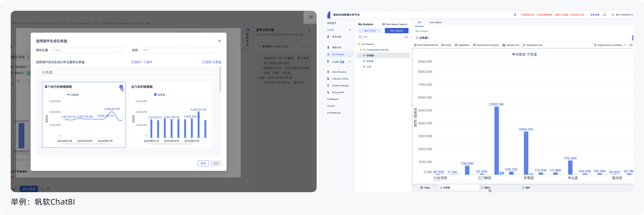Click Data Space Capacity icon
The height and width of the screenshot is (215, 644).
tap(384, 24)
